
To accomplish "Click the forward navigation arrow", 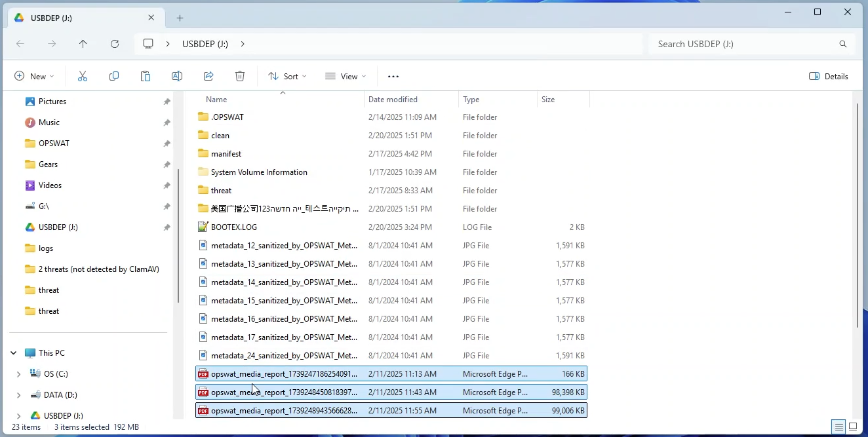I will (52, 44).
